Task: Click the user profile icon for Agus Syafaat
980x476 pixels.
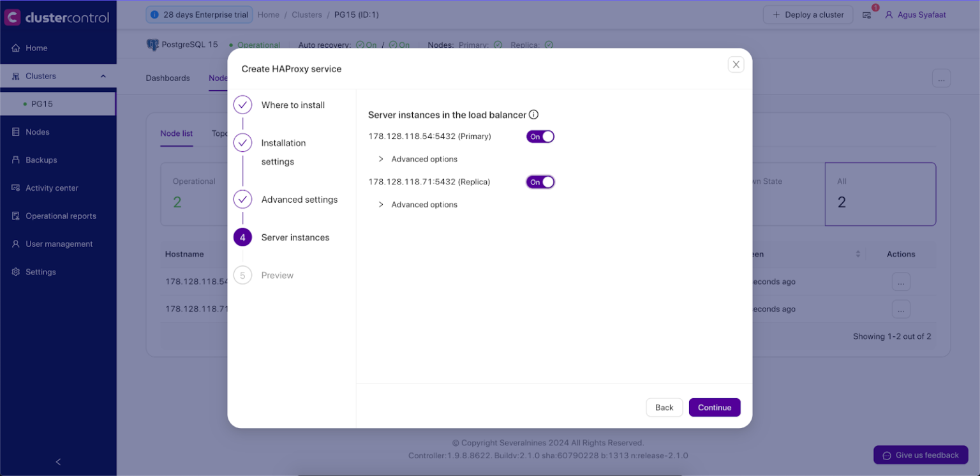Action: [889, 15]
